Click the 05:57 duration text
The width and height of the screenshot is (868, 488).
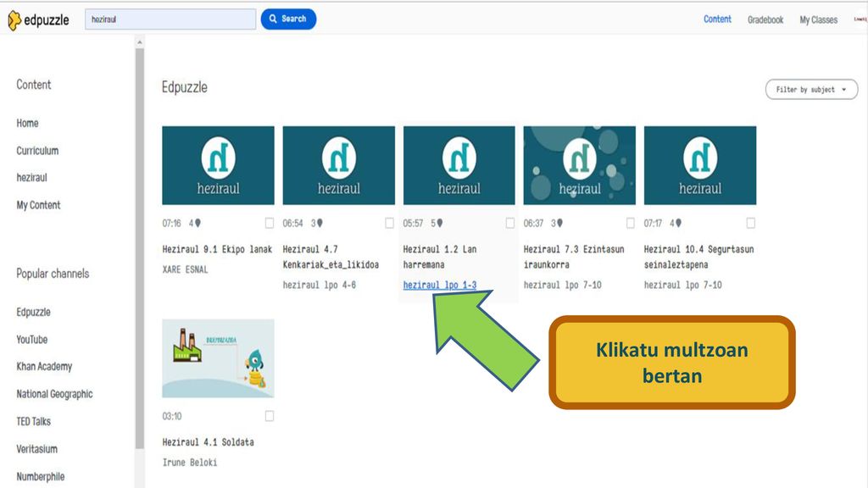413,223
